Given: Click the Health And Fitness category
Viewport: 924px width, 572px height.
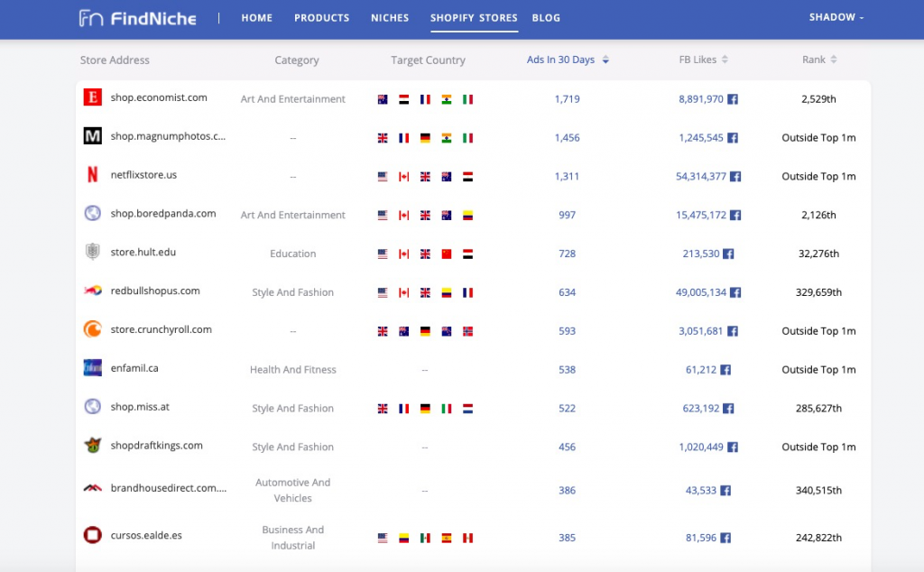Looking at the screenshot, I should point(293,370).
